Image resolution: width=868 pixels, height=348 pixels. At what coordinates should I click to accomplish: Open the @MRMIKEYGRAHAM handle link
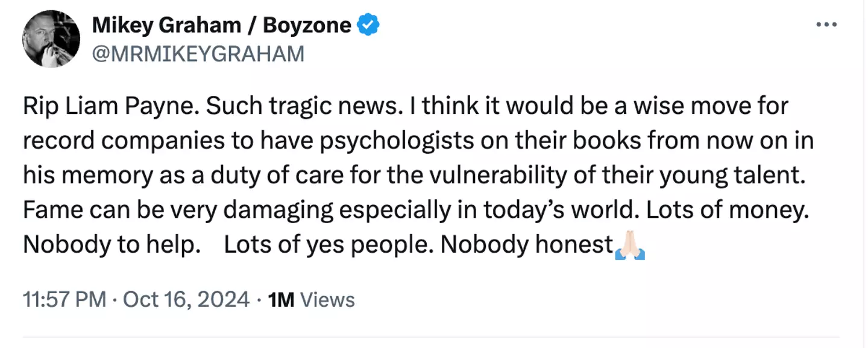198,54
